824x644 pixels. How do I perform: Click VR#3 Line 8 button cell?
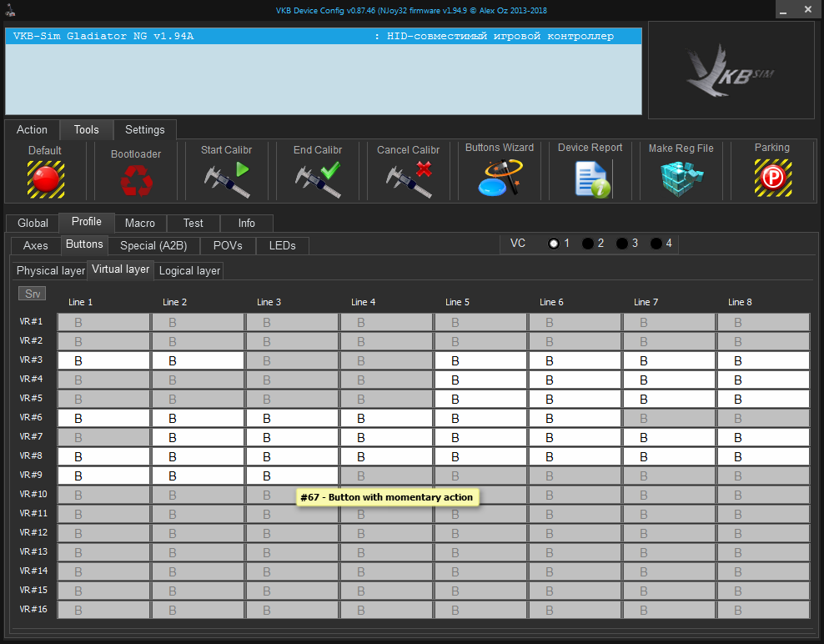pos(763,360)
